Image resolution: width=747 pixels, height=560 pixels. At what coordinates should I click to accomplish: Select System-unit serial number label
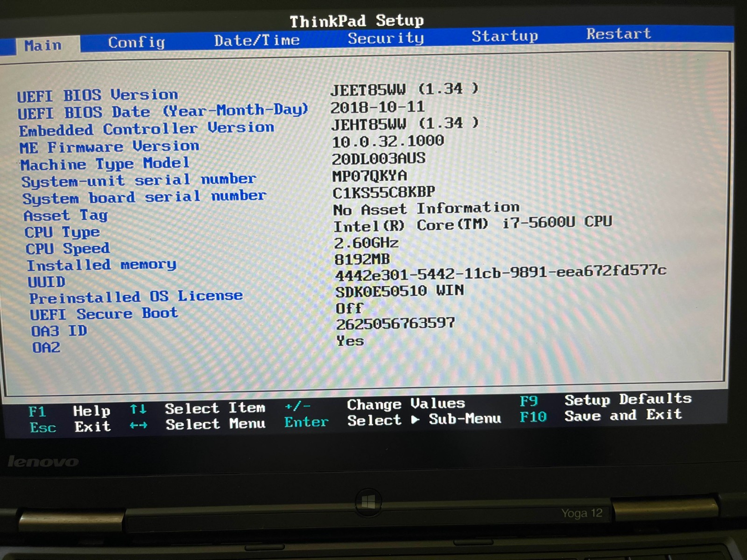coord(139,181)
